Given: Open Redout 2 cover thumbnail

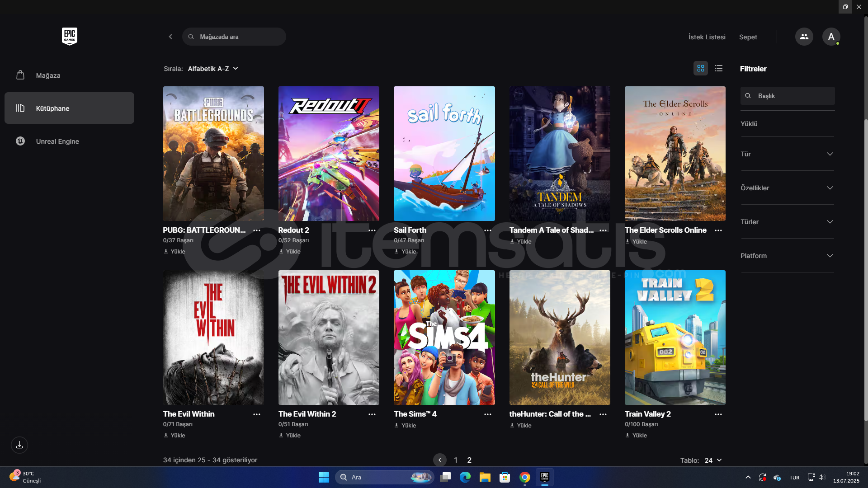Looking at the screenshot, I should click(x=329, y=154).
